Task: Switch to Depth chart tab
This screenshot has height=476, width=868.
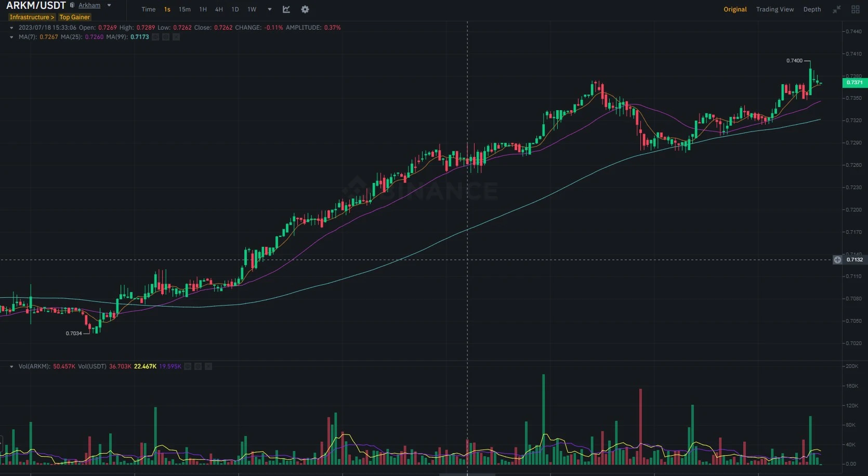Action: [812, 9]
